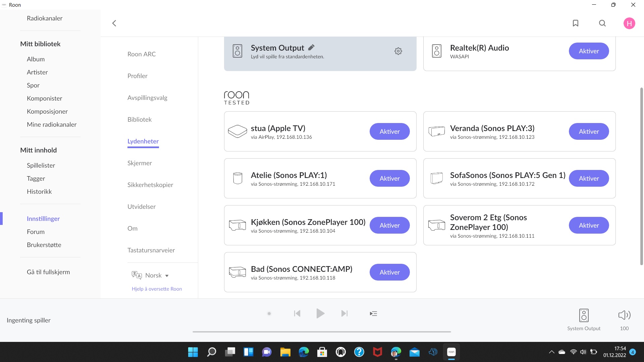
Task: Open the profile avatar H
Action: pyautogui.click(x=629, y=23)
